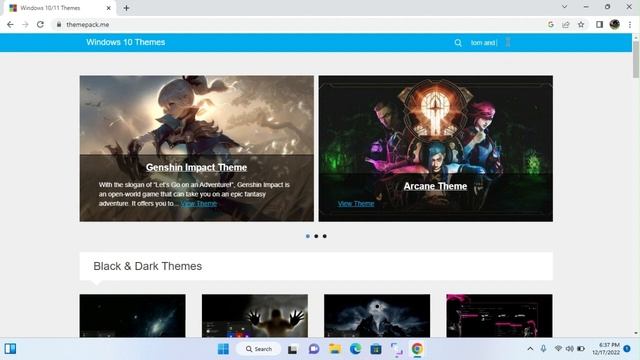This screenshot has width=640, height=360.
Task: Click the microphone tray icon
Action: point(543,349)
